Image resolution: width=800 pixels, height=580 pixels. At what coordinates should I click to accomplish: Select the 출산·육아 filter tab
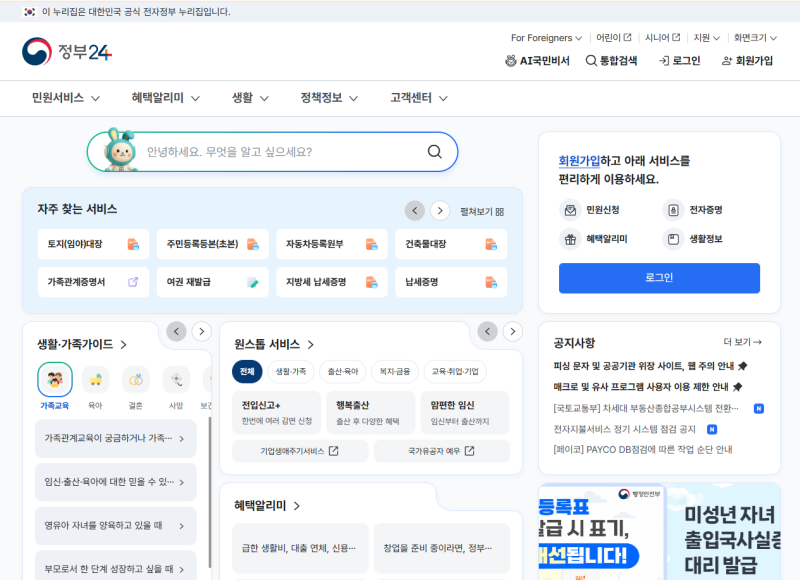tap(343, 371)
